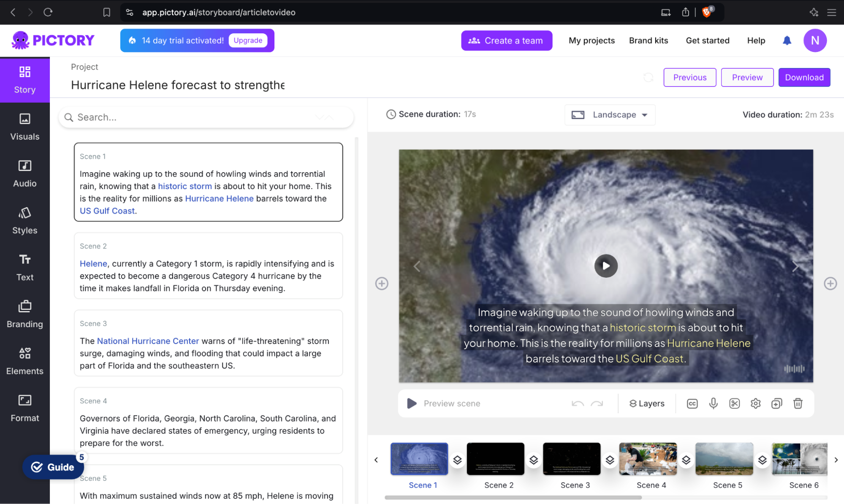Open the Visuals tab in sidebar
The image size is (844, 504).
click(x=25, y=127)
